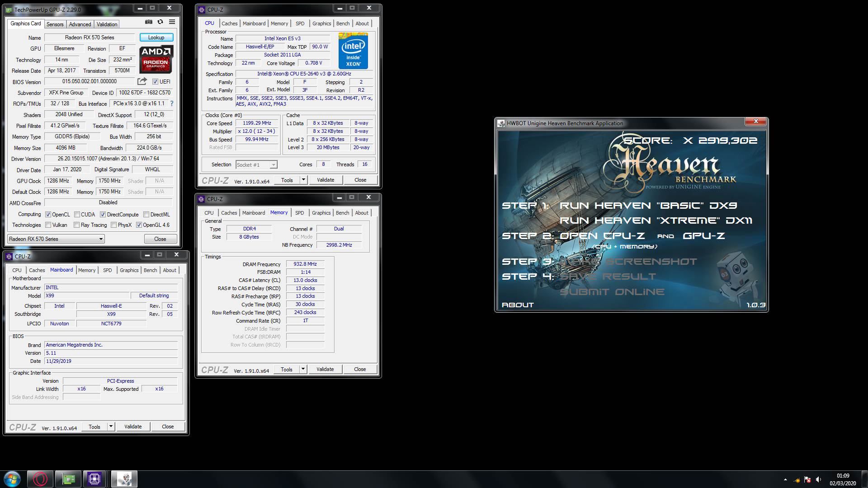The image size is (868, 488).
Task: Expand Tools arrow in CPU-Z Mainboard window
Action: point(111,427)
